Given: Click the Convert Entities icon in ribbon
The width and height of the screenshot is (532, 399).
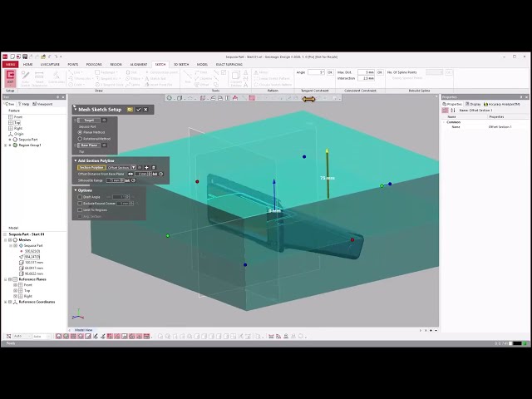Looking at the screenshot, I should click(236, 78).
